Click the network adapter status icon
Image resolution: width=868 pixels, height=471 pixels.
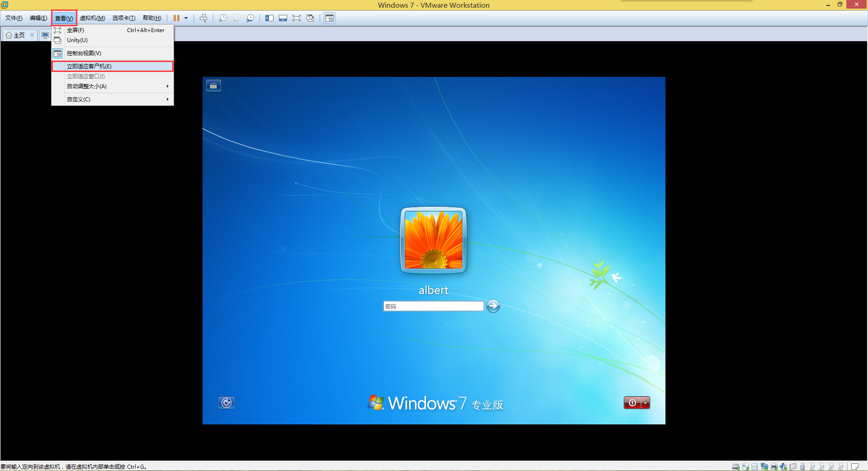764,466
